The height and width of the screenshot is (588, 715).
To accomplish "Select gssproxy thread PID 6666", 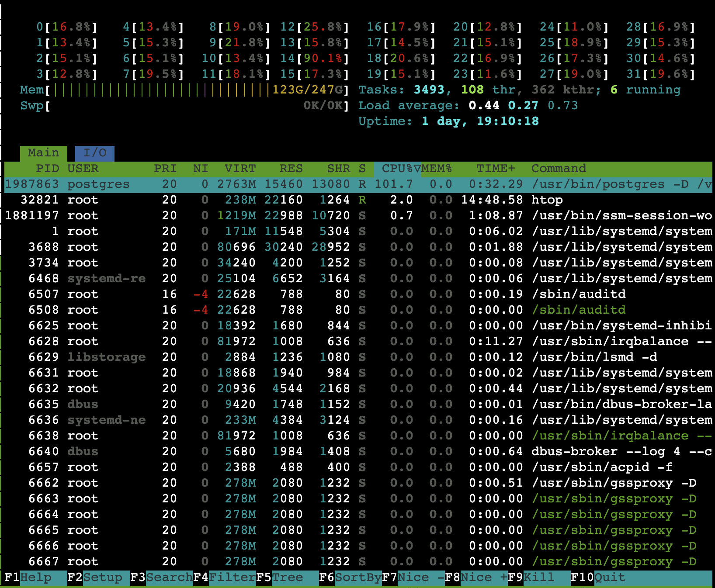I will pos(358,546).
